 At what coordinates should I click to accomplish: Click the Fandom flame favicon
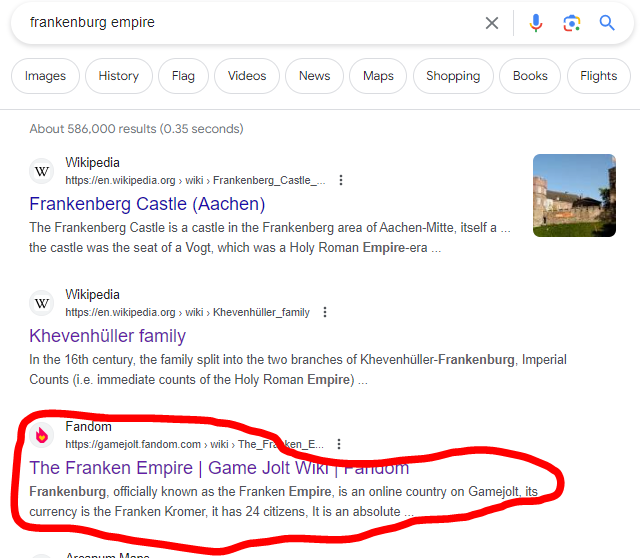[42, 435]
